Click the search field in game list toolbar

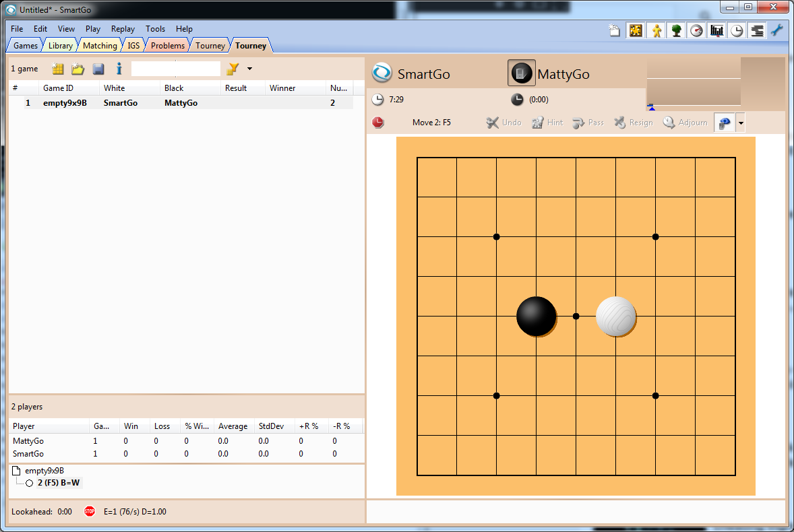176,69
